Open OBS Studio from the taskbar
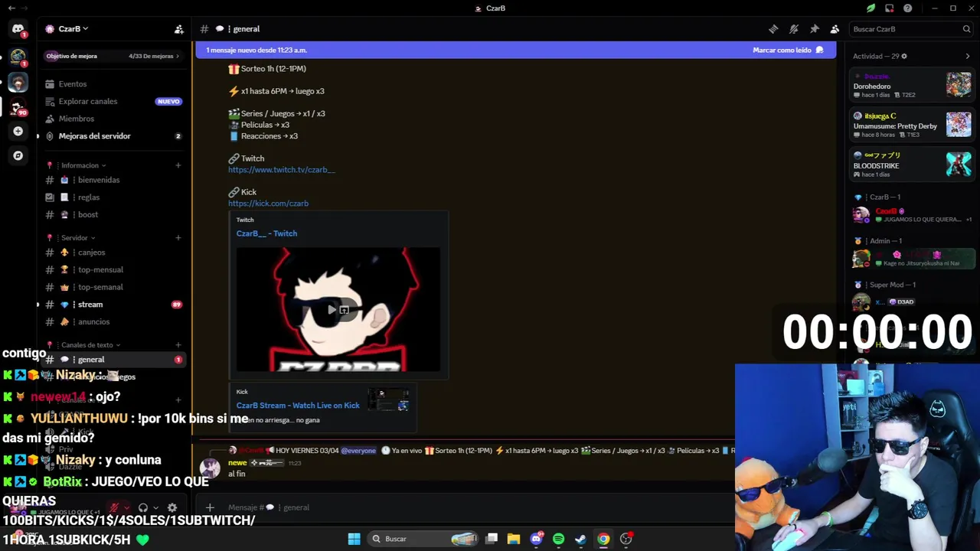This screenshot has width=980, height=551. click(x=626, y=539)
